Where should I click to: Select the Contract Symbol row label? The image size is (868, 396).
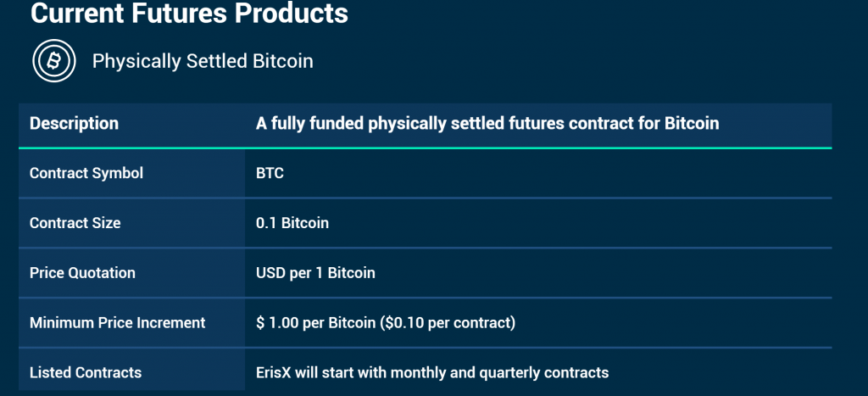click(x=86, y=173)
